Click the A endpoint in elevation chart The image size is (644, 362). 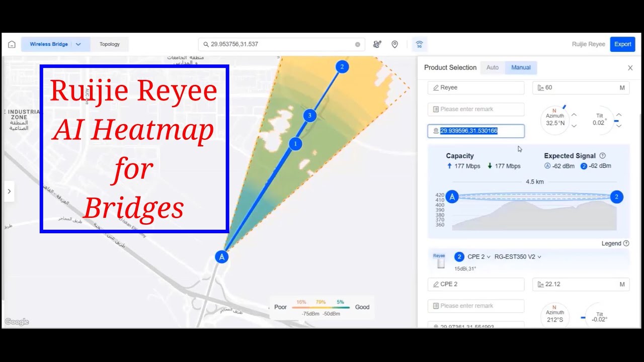tap(452, 197)
